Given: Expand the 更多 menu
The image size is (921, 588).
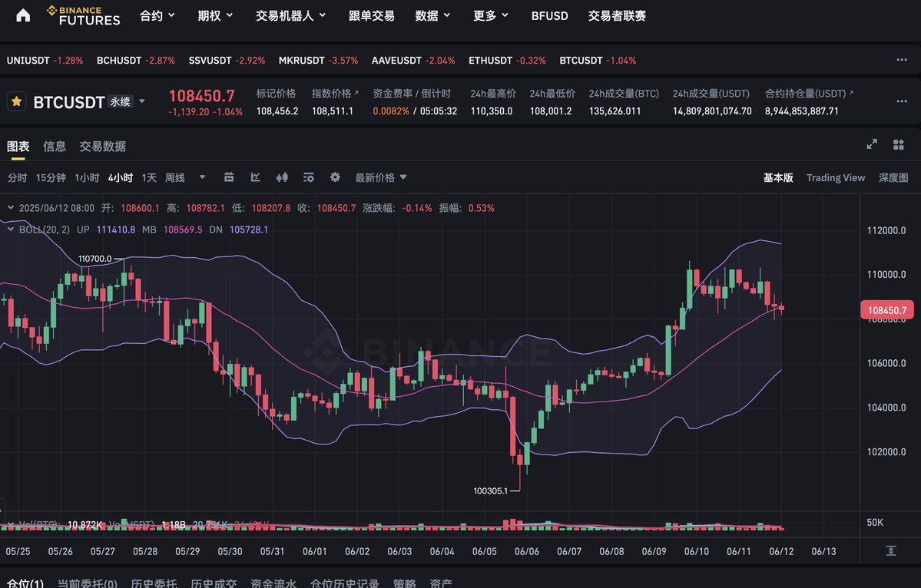Looking at the screenshot, I should click(x=490, y=16).
